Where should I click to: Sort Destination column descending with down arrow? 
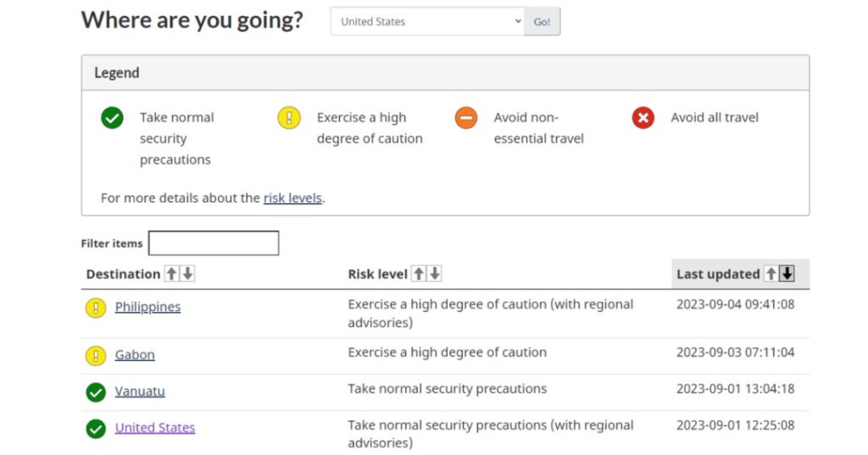[187, 274]
